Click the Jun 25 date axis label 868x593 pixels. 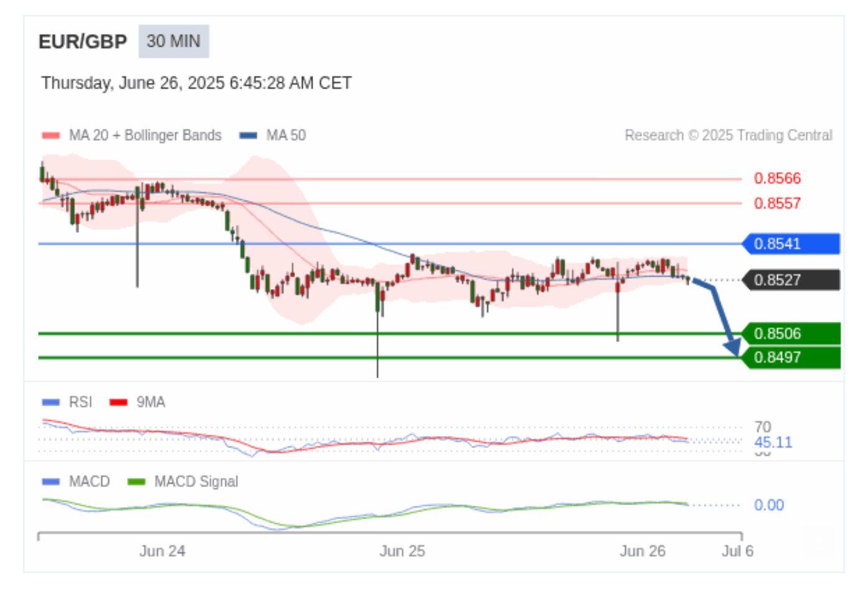coord(402,551)
